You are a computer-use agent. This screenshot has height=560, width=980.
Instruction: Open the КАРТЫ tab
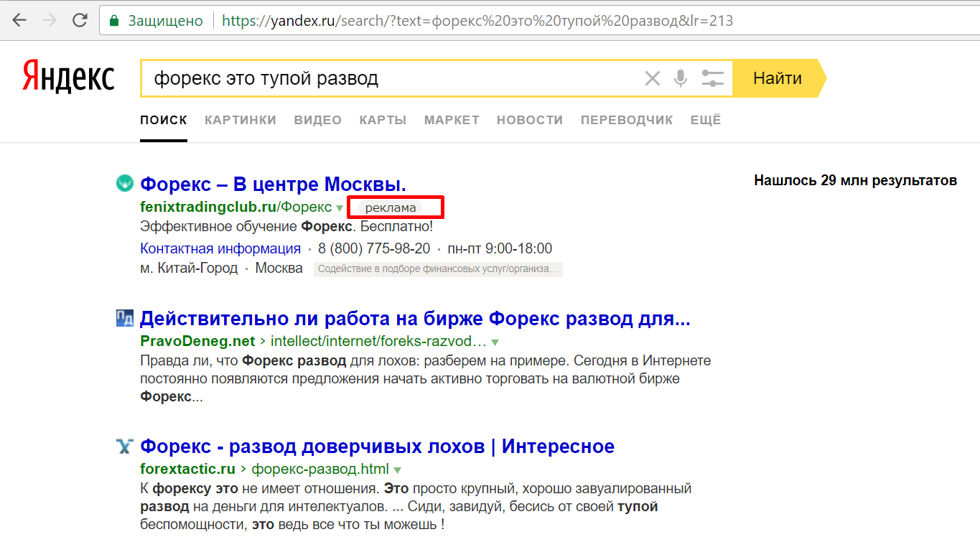pos(383,120)
